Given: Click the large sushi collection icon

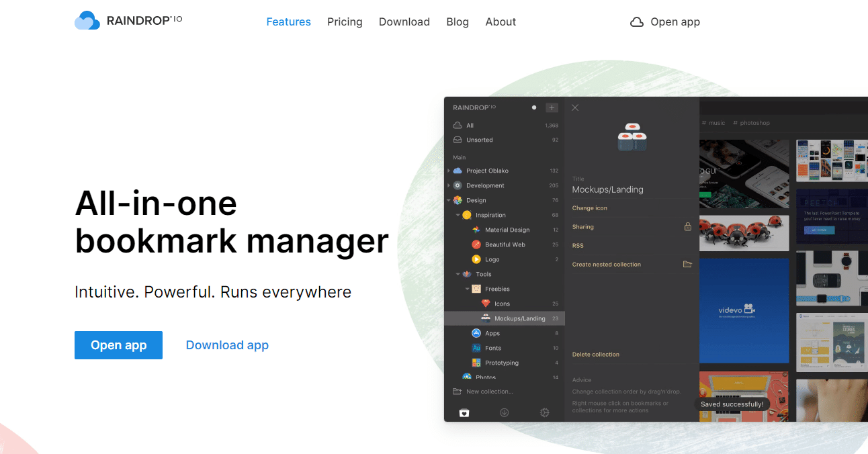Looking at the screenshot, I should pos(632,137).
